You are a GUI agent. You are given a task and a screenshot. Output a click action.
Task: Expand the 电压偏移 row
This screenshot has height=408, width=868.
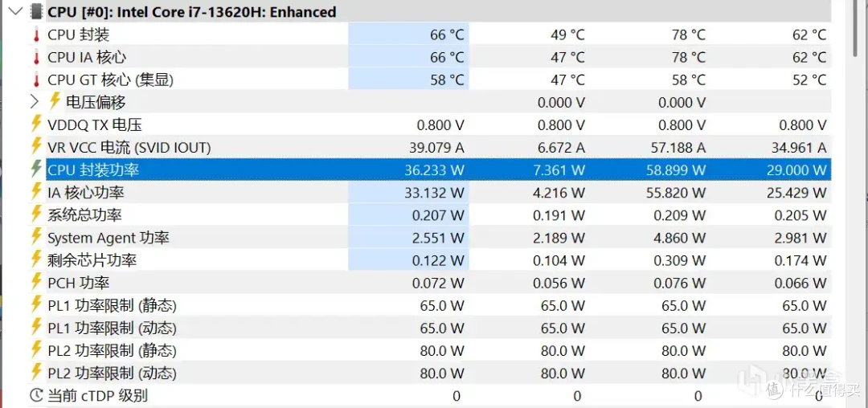click(x=35, y=102)
